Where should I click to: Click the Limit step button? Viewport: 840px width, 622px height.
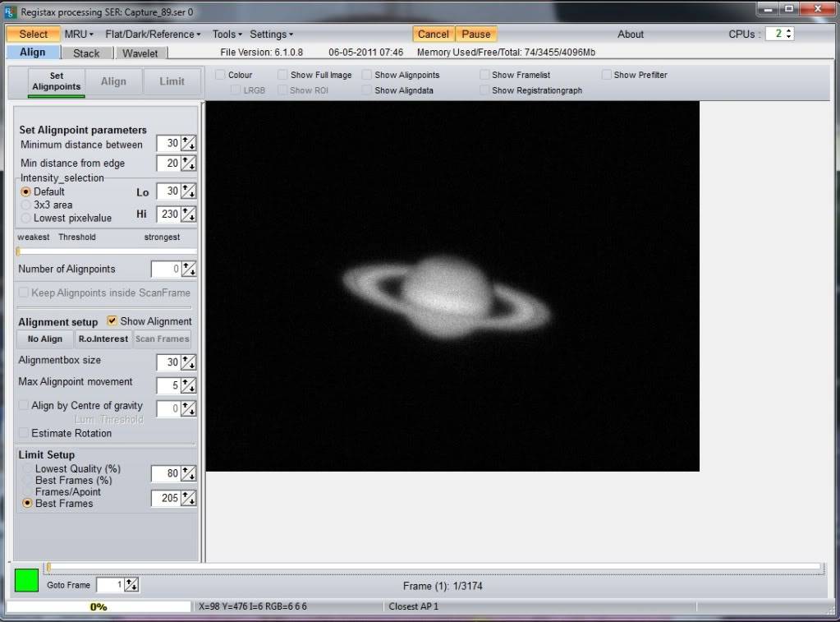[x=172, y=81]
